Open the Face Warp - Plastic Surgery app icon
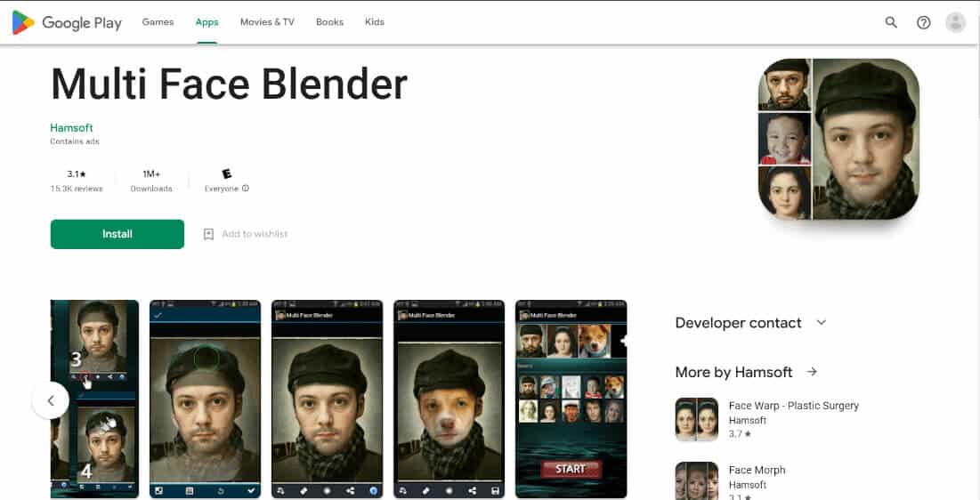Image resolution: width=980 pixels, height=500 pixels. (697, 419)
